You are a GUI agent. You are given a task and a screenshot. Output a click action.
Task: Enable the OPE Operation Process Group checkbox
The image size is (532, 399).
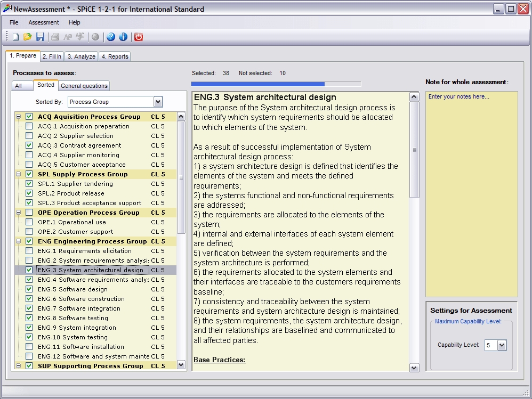click(x=29, y=213)
